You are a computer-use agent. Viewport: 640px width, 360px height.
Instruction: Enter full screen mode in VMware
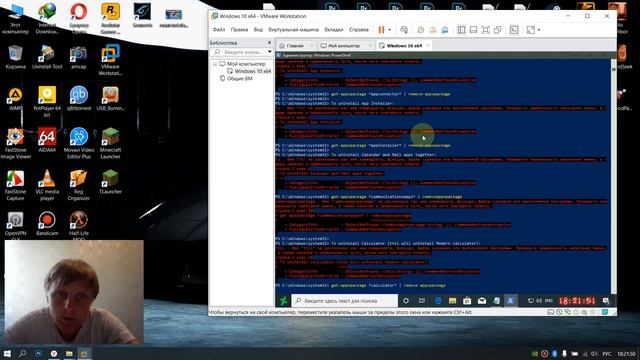coord(485,30)
